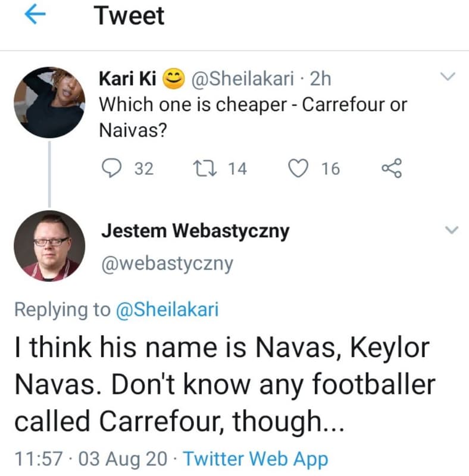Open the reply icon on Kari Ki's tweet
The width and height of the screenshot is (469, 476).
(x=114, y=168)
